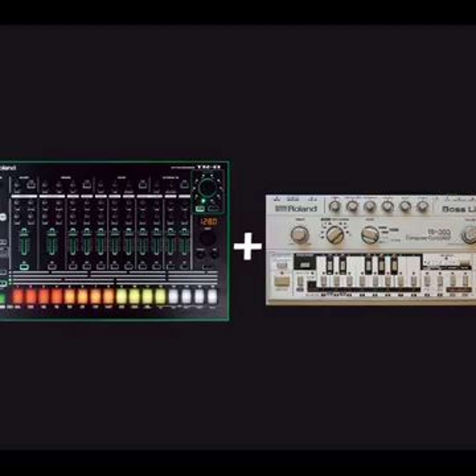Click the low C white key button on TB-303
This screenshot has width=476, height=476.
(x=324, y=281)
